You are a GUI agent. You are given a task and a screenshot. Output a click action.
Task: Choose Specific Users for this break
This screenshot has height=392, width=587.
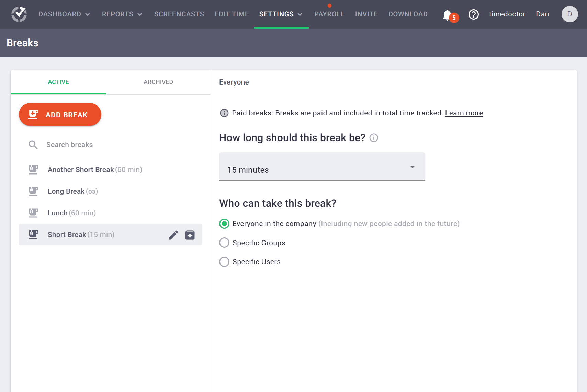(x=224, y=262)
